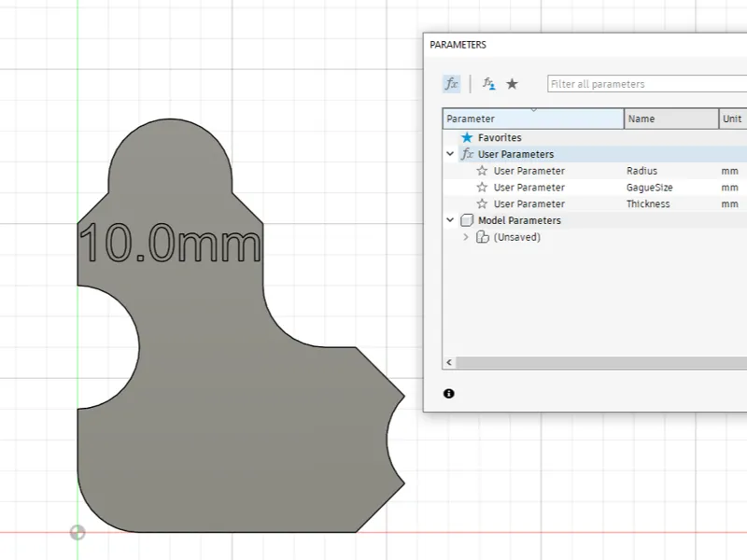The height and width of the screenshot is (560, 747).
Task: Select the (Unsaved) component row
Action: [x=517, y=237]
